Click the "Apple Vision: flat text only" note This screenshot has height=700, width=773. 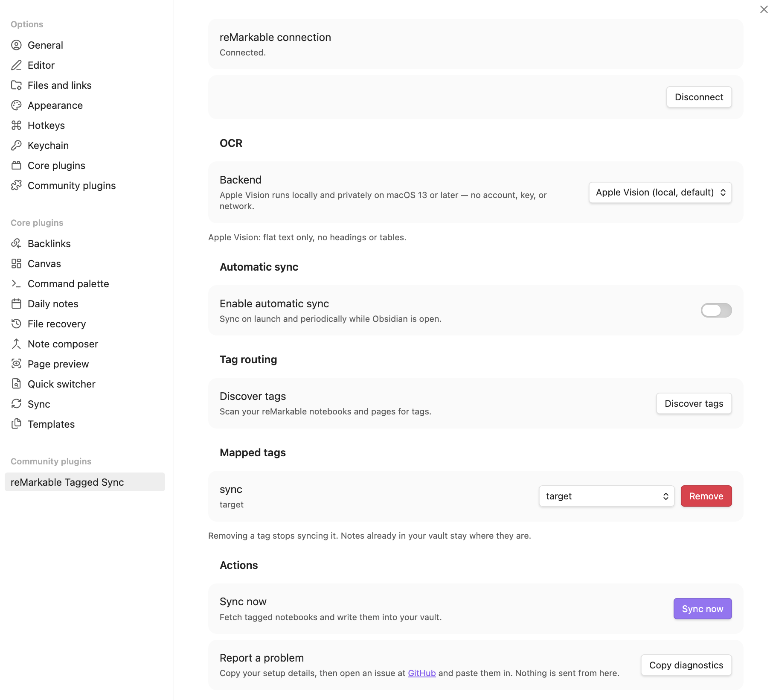pos(307,237)
